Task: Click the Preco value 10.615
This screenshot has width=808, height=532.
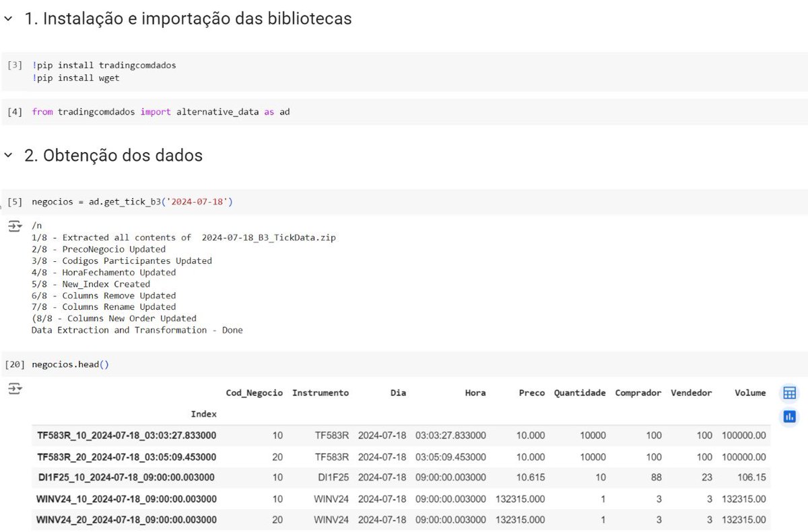Action: coord(531,478)
